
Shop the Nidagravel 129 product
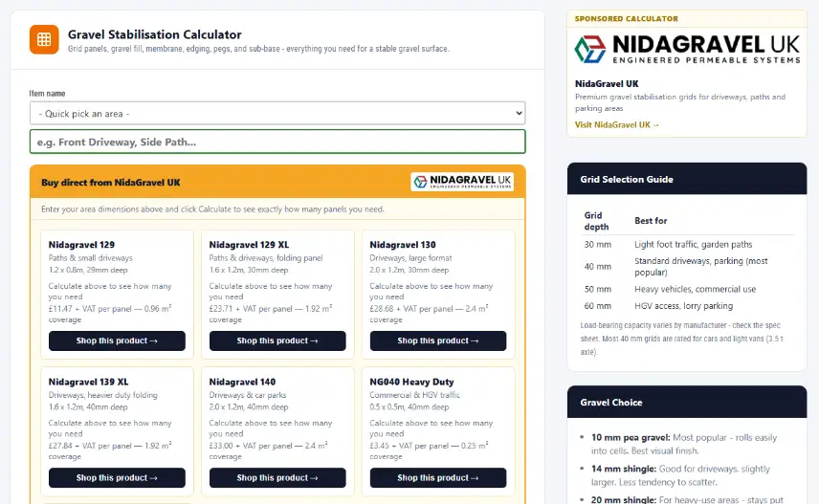117,340
